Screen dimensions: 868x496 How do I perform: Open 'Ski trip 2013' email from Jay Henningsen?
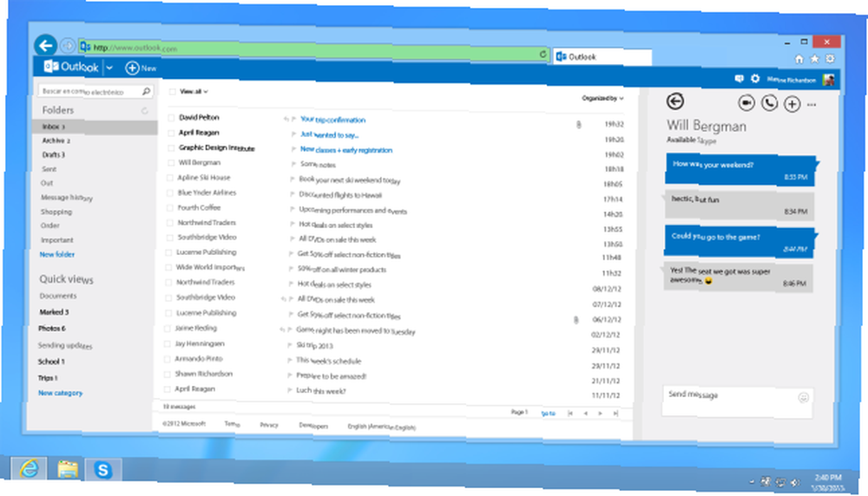(x=314, y=346)
